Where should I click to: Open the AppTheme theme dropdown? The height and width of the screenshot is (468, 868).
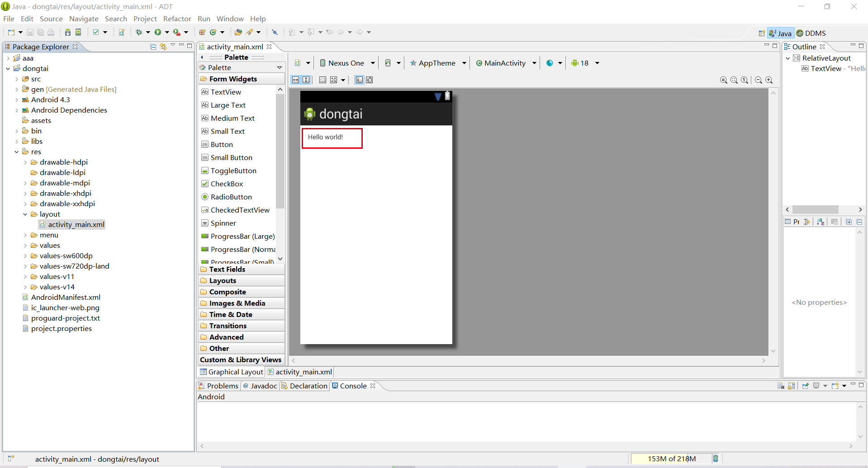pos(438,63)
